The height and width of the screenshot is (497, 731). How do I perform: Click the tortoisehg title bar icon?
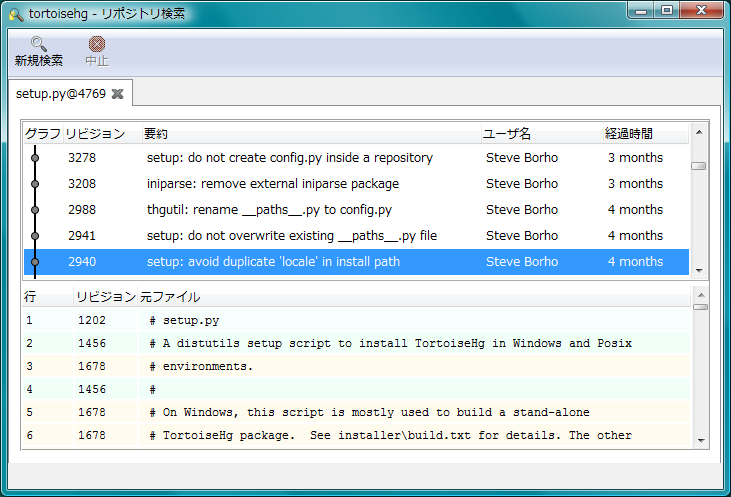coord(16,14)
